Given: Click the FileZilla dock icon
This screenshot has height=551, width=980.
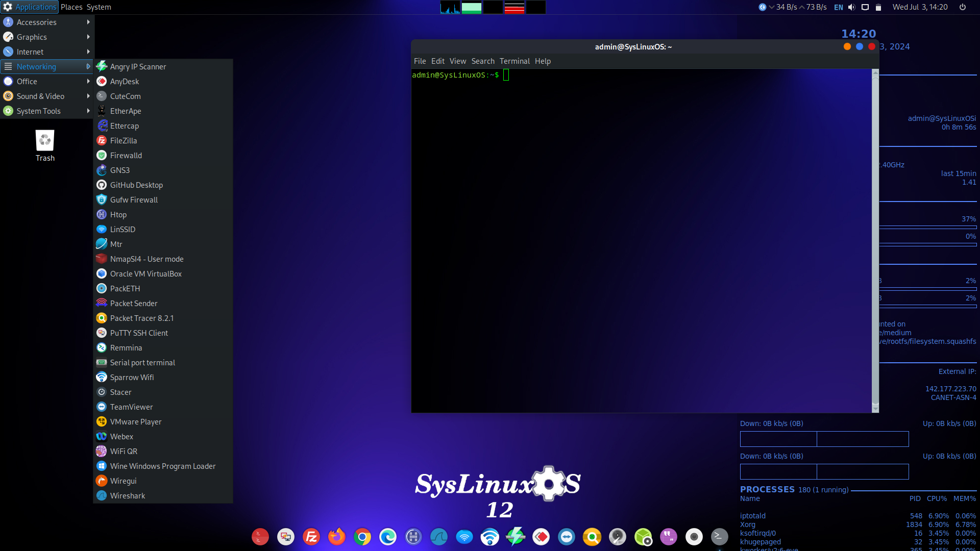Looking at the screenshot, I should [311, 537].
